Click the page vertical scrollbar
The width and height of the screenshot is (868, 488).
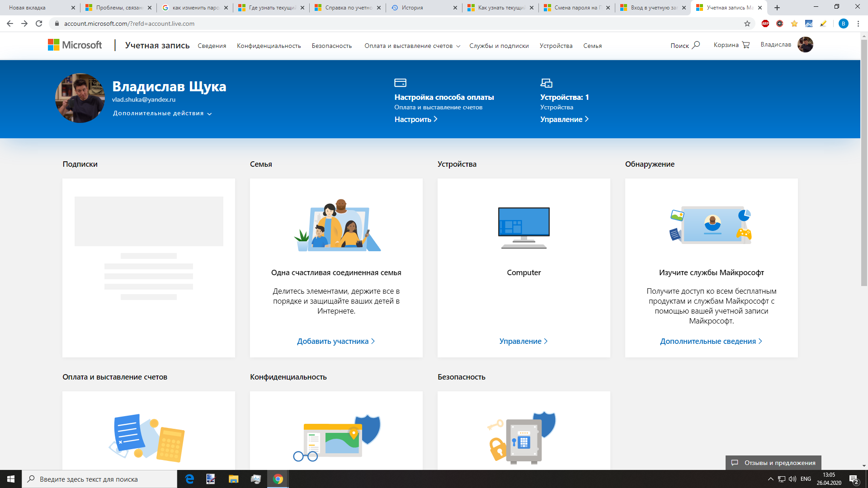pos(864,163)
